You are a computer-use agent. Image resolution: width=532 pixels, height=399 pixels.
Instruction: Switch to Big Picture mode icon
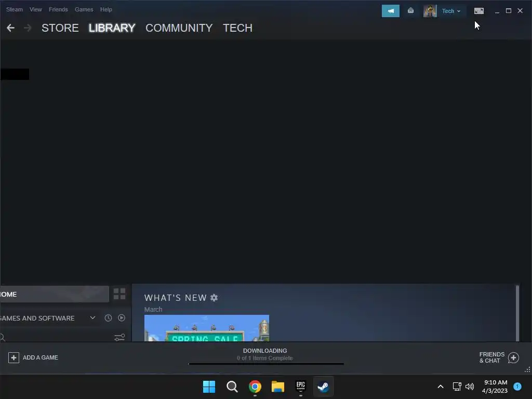(478, 11)
